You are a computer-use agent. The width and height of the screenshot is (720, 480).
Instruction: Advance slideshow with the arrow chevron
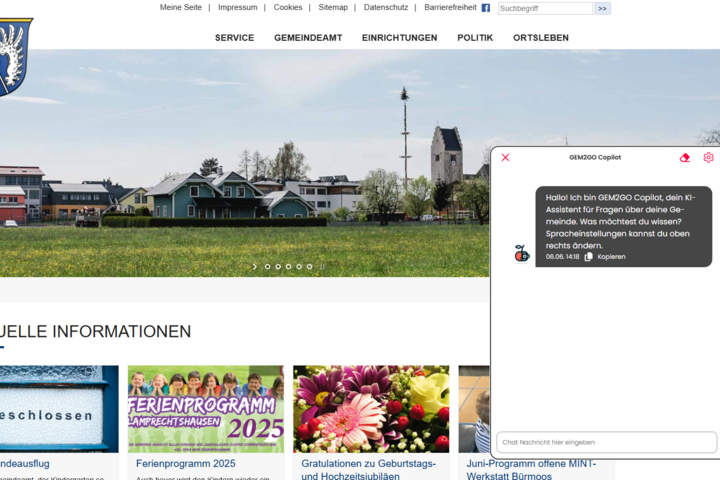[x=255, y=266]
